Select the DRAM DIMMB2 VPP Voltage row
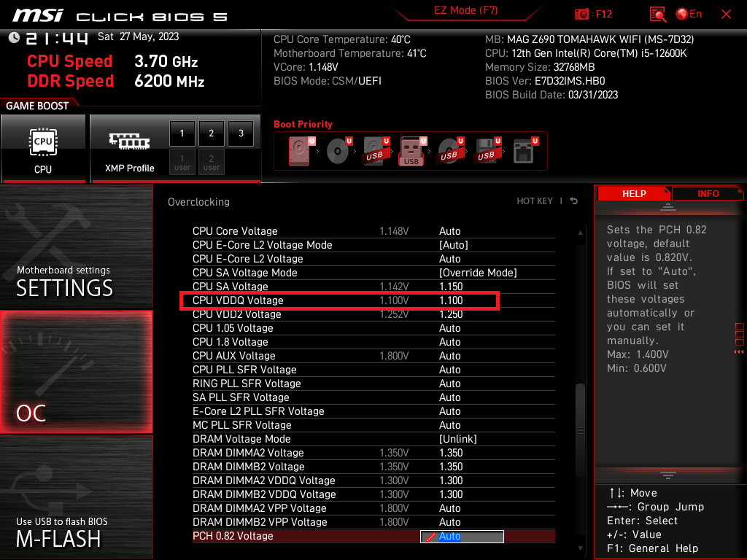This screenshot has height=560, width=747. coord(373,522)
